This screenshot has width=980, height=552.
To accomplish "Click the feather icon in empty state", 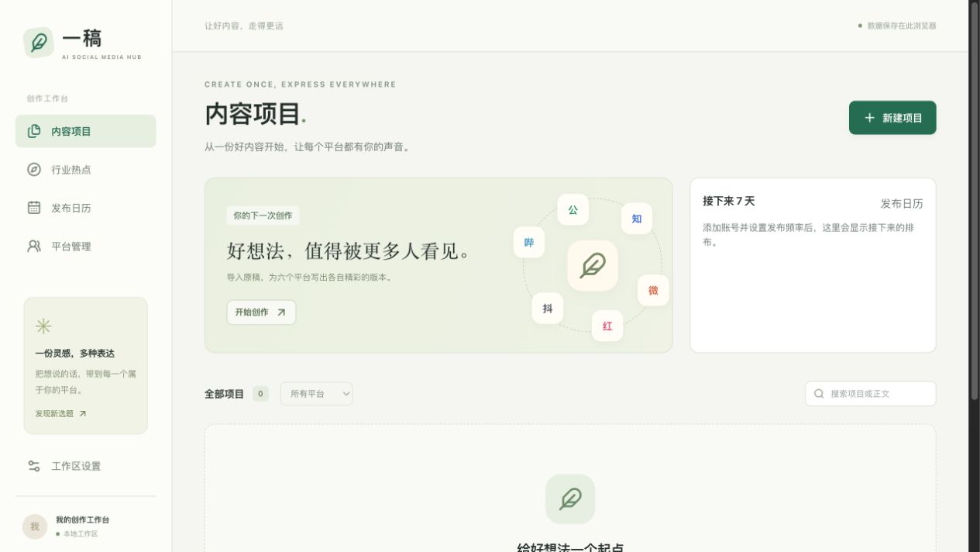I will coord(570,499).
